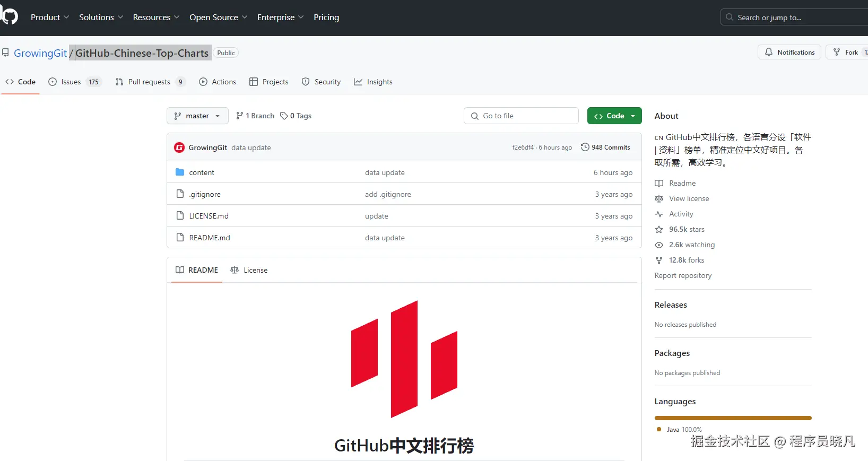868x461 pixels.
Task: Open the Projects tab
Action: pyautogui.click(x=269, y=82)
